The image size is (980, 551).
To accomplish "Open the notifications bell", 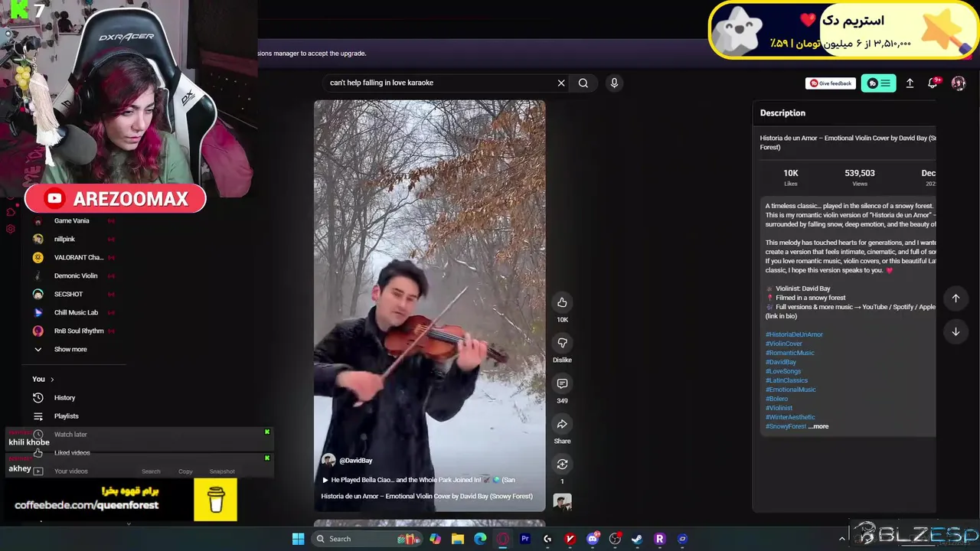I will click(x=933, y=83).
